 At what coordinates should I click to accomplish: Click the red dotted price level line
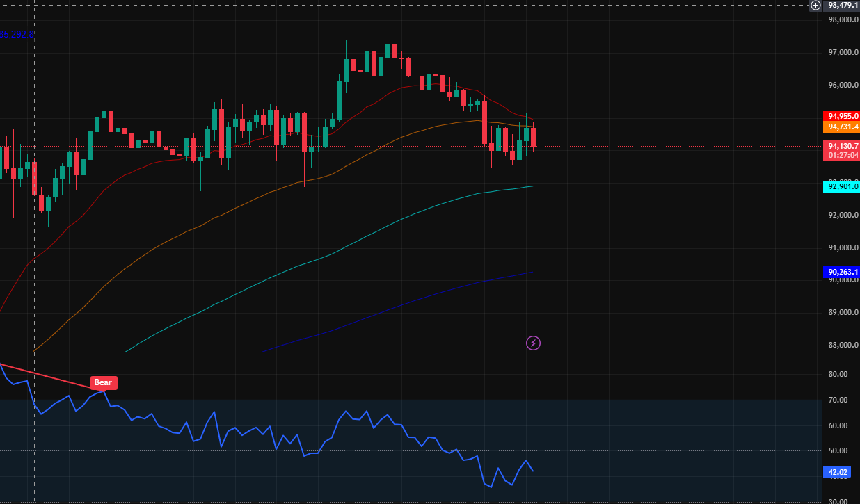coord(661,147)
